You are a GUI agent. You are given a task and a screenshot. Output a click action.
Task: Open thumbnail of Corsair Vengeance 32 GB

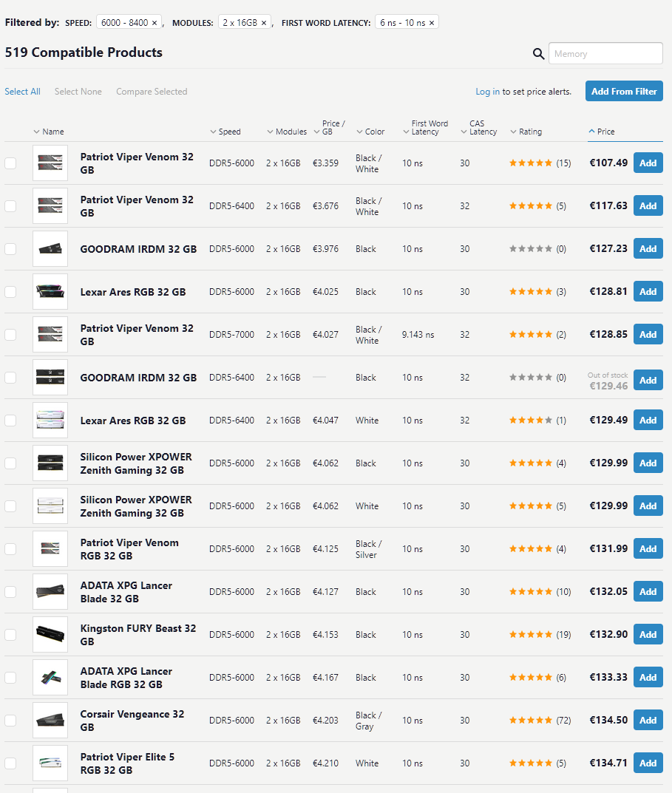point(50,720)
